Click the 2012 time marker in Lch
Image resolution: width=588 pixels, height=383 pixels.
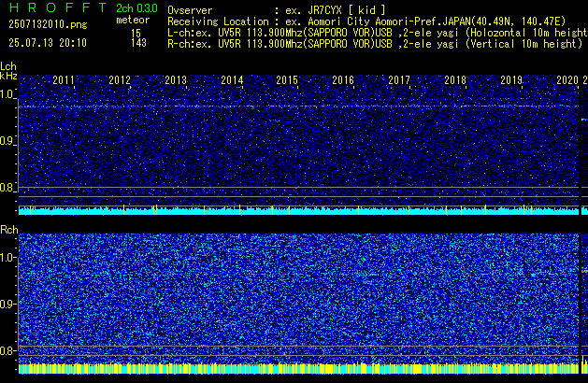[120, 80]
